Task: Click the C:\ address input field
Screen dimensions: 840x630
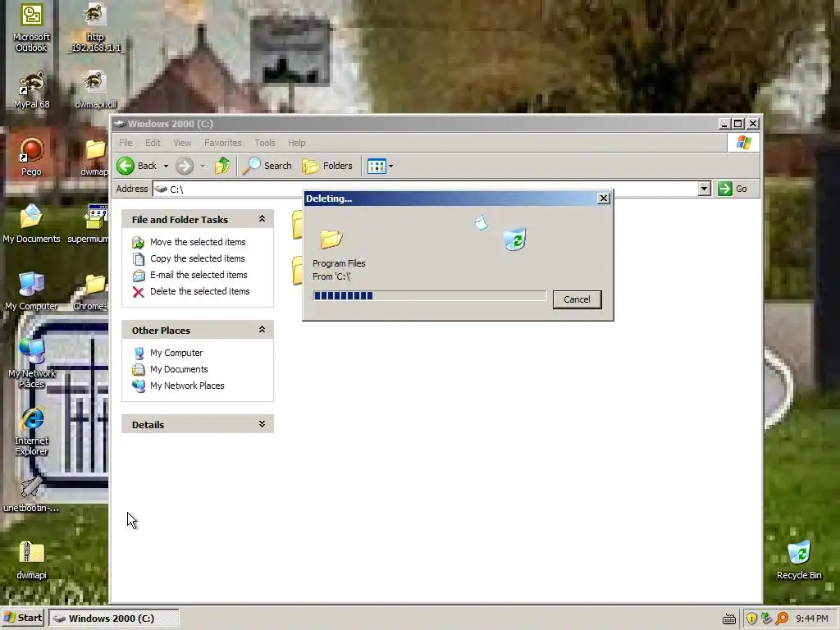Action: tap(426, 189)
